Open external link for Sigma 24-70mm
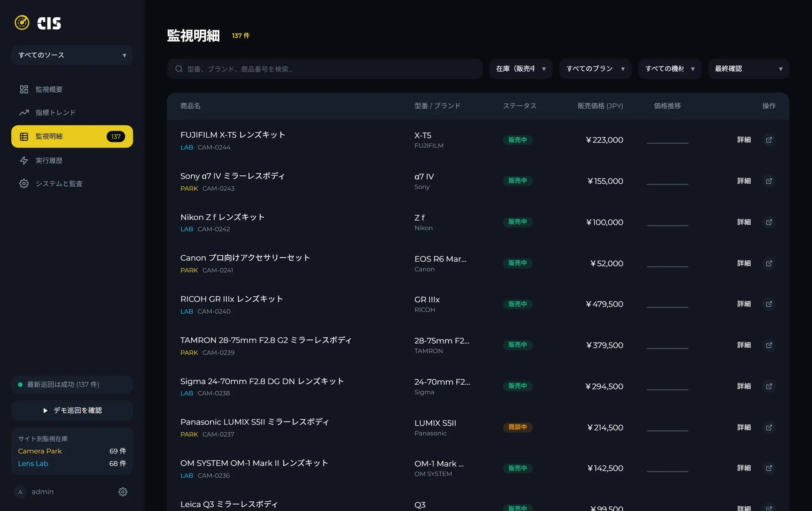 point(769,386)
